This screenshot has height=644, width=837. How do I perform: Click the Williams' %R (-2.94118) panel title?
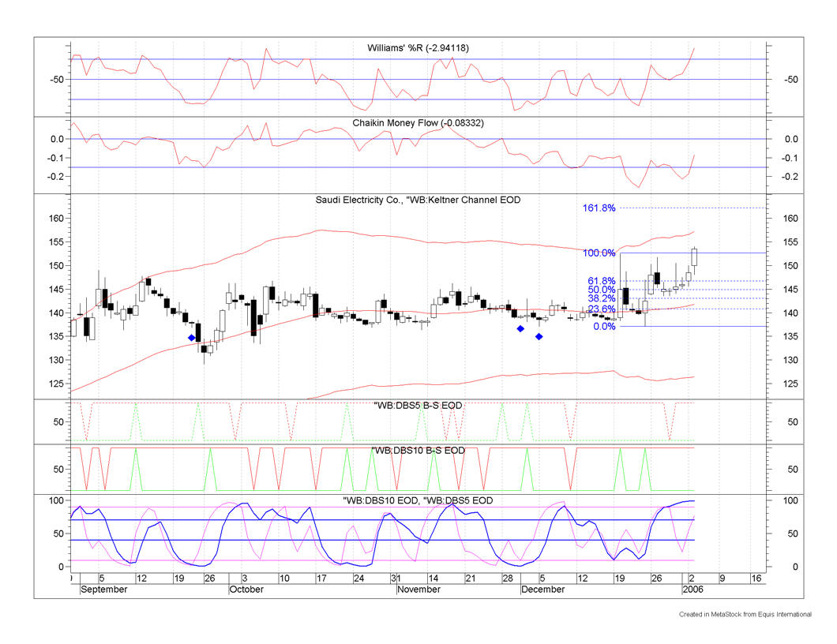tap(418, 48)
